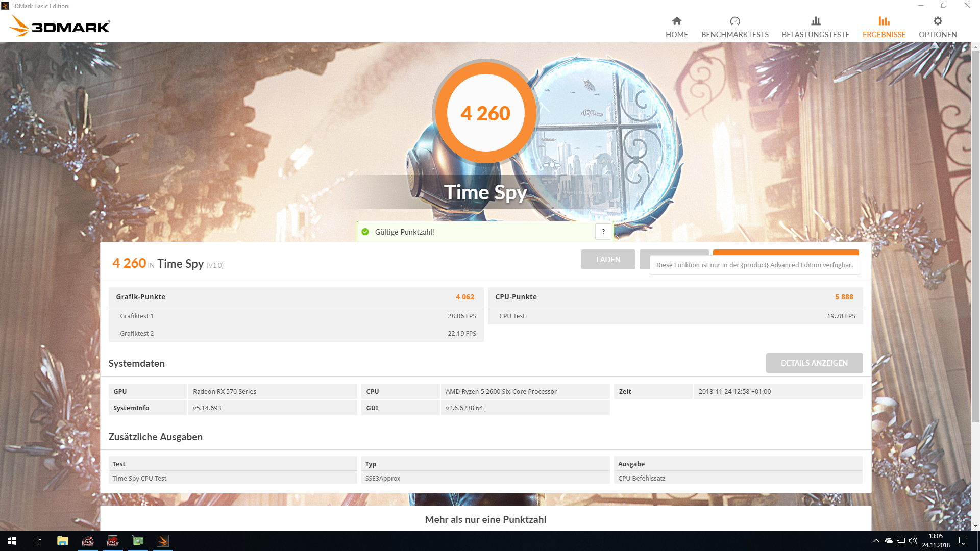Click the question mark help button
Screen dimensions: 980x551
click(x=603, y=232)
